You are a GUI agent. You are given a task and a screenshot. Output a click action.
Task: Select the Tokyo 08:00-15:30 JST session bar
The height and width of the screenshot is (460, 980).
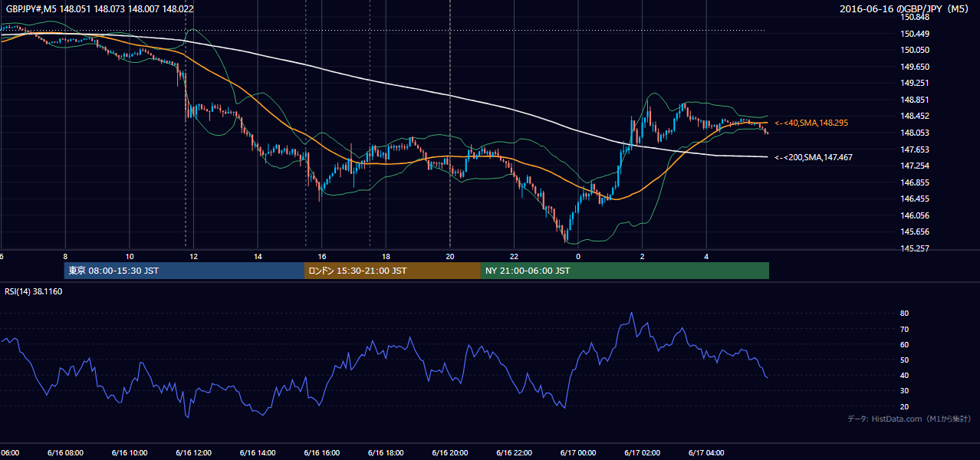click(184, 271)
